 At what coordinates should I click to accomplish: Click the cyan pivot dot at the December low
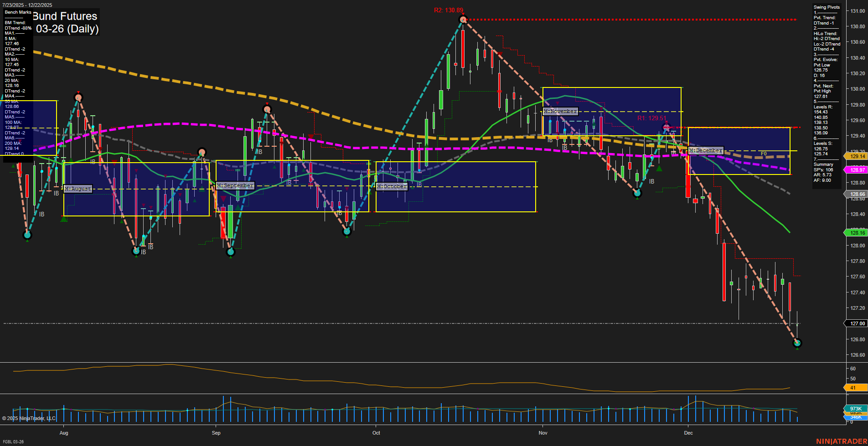click(x=797, y=343)
